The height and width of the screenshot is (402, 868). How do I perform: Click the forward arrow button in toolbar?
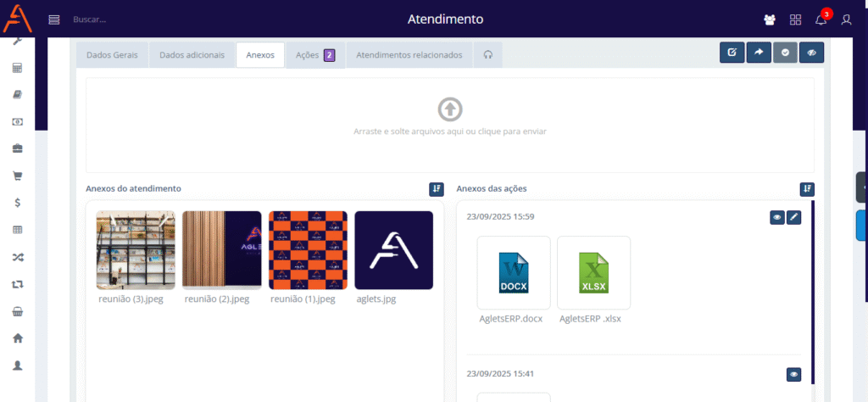[759, 53]
